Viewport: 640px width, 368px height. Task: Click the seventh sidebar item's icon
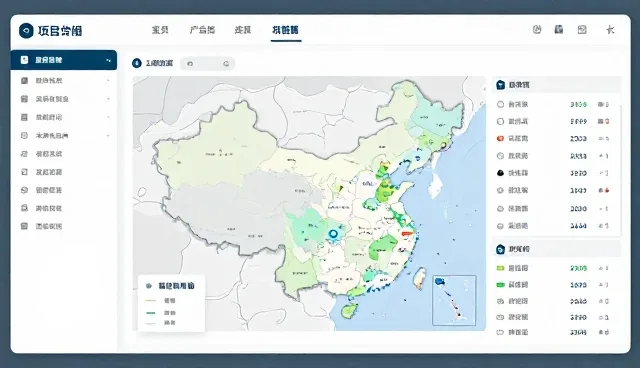coord(24,172)
